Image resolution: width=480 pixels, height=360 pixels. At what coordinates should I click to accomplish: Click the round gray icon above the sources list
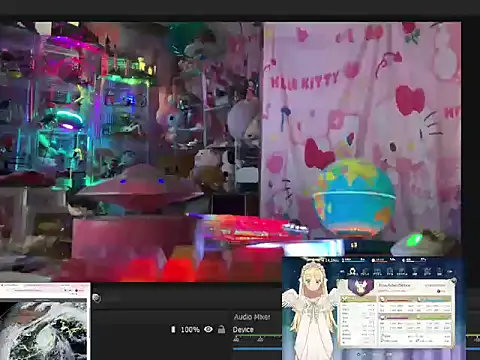[97, 298]
